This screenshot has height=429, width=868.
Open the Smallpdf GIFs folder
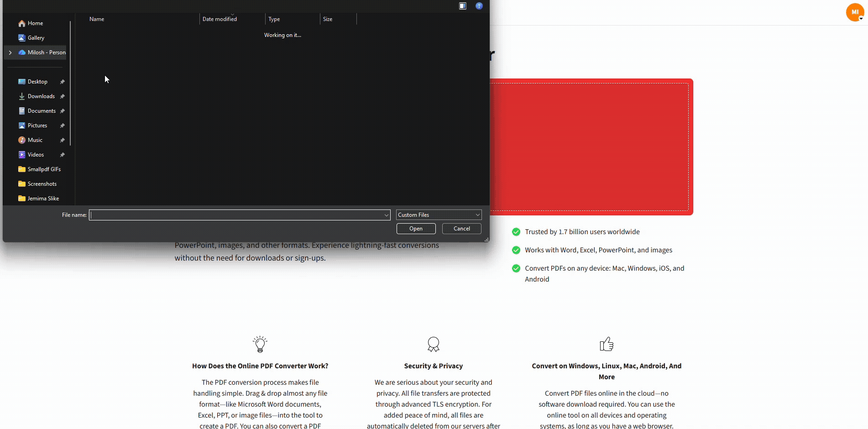(44, 169)
